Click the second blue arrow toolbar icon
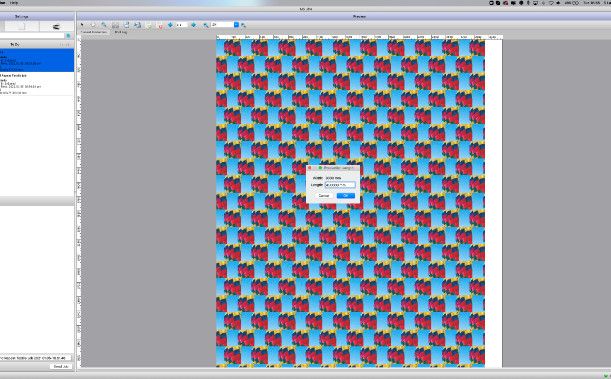This screenshot has width=611, height=379. 194,25
